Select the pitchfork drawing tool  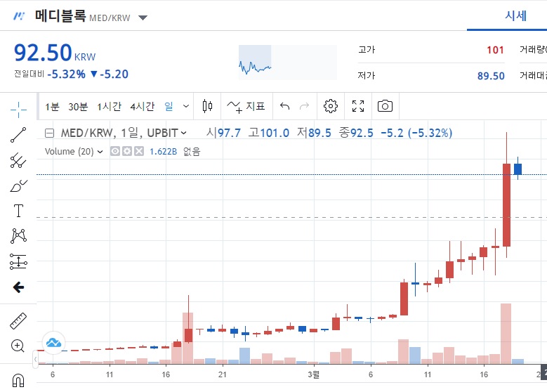18,160
